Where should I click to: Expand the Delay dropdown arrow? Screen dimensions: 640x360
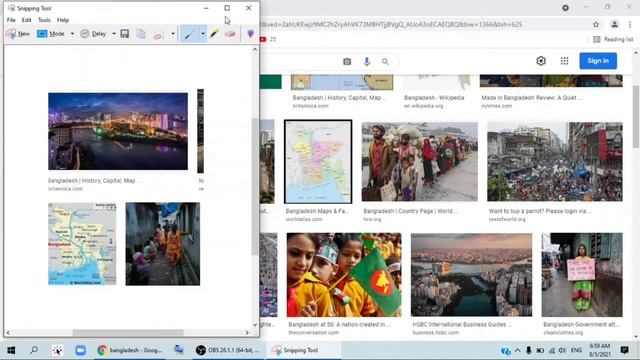(114, 34)
